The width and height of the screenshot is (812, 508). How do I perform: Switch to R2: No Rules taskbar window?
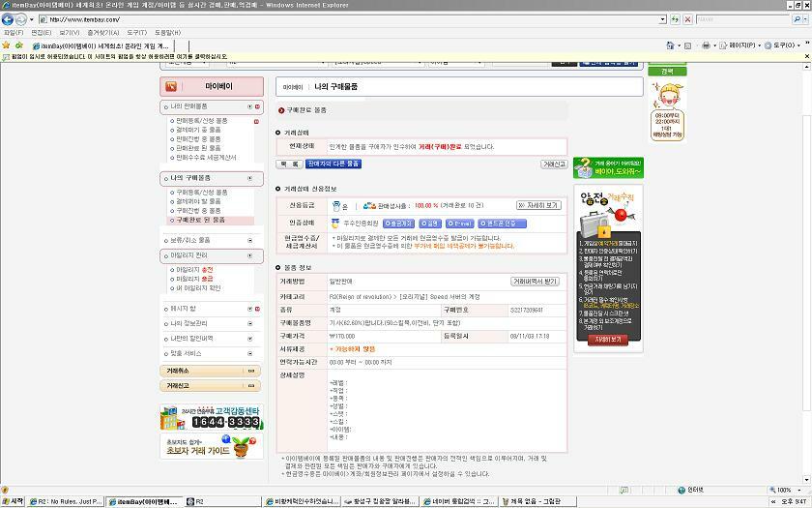pos(66,502)
